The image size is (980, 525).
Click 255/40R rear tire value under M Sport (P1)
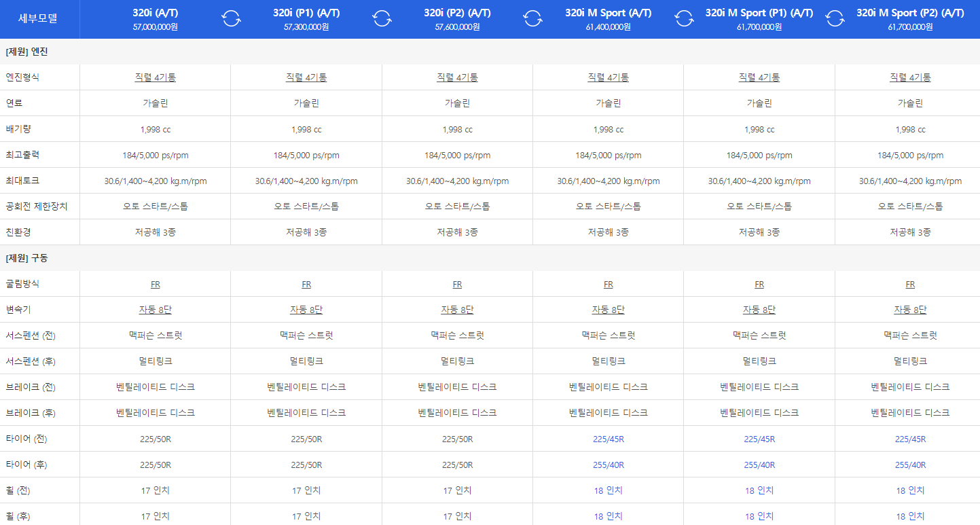[759, 465]
